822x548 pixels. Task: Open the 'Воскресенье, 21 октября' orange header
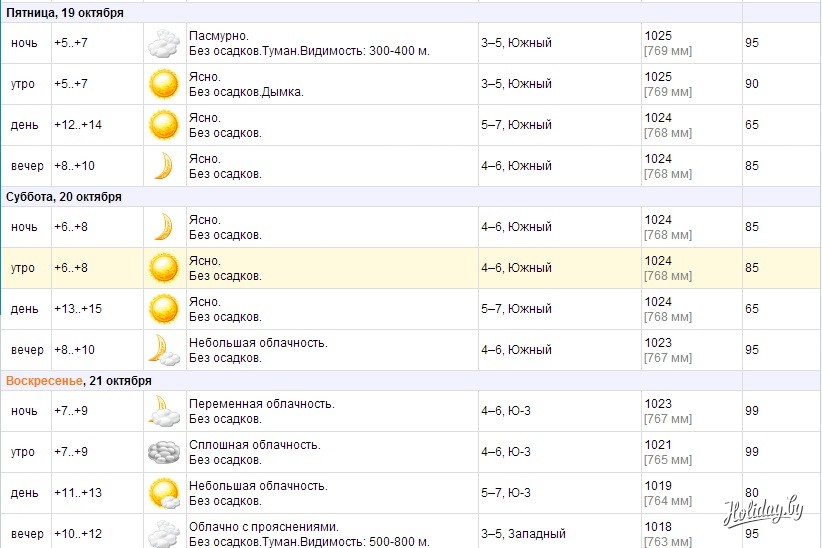pyautogui.click(x=79, y=381)
